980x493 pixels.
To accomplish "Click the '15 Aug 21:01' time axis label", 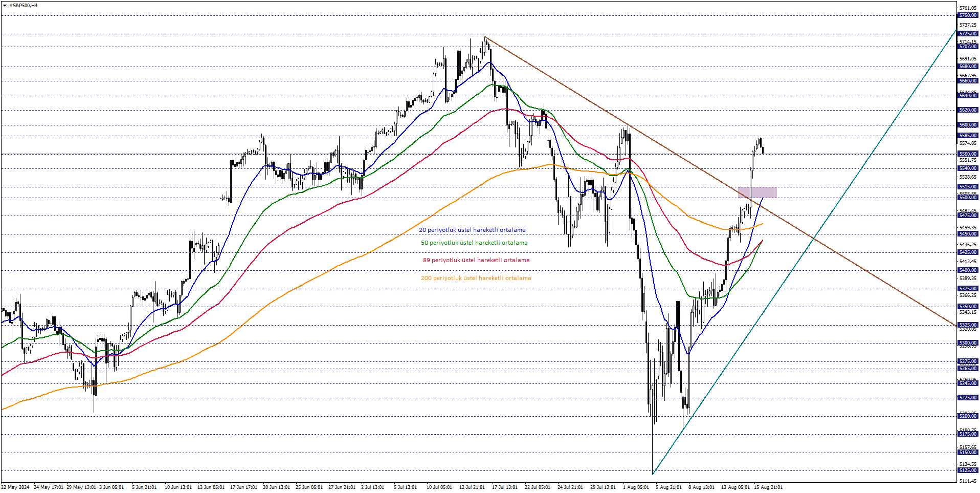I will coord(768,487).
